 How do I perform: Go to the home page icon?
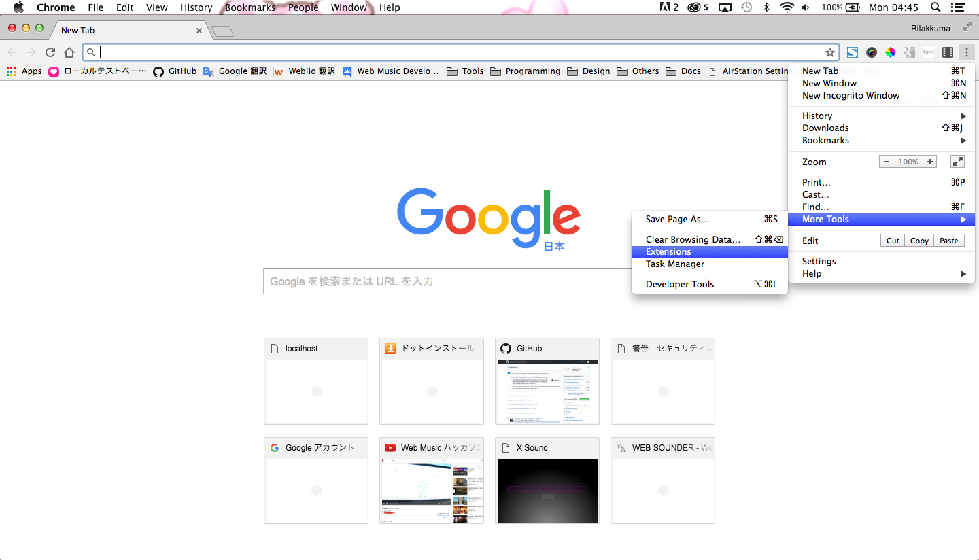pos(69,52)
